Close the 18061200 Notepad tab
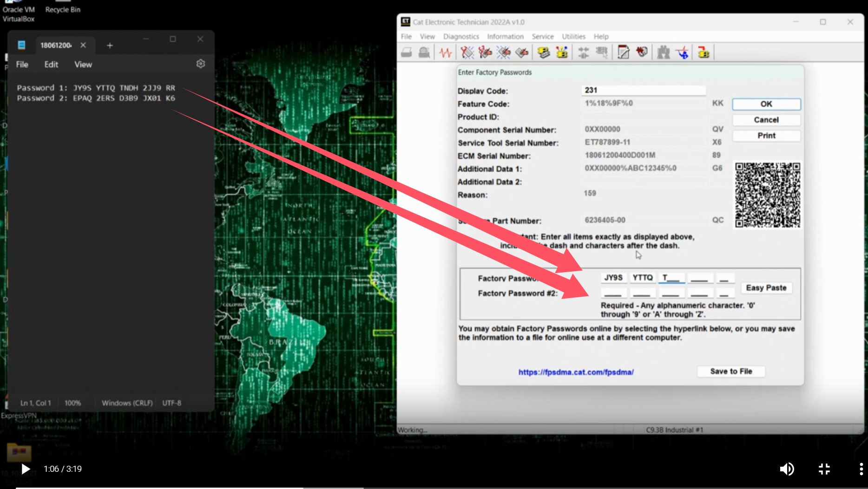Viewport: 868px width, 489px height. 83,45
